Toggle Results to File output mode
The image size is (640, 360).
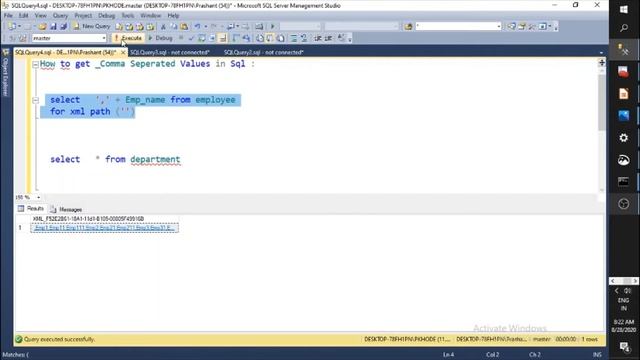click(281, 38)
